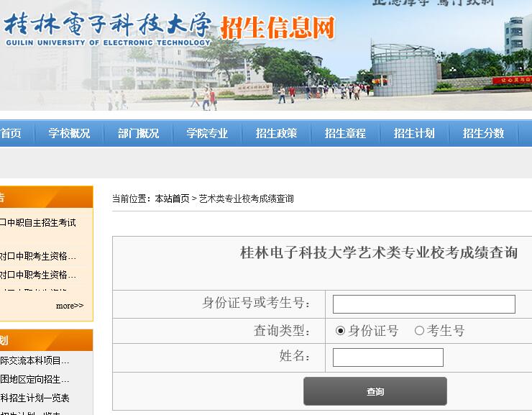Open the 际交流本科项目 sidebar link

point(35,360)
